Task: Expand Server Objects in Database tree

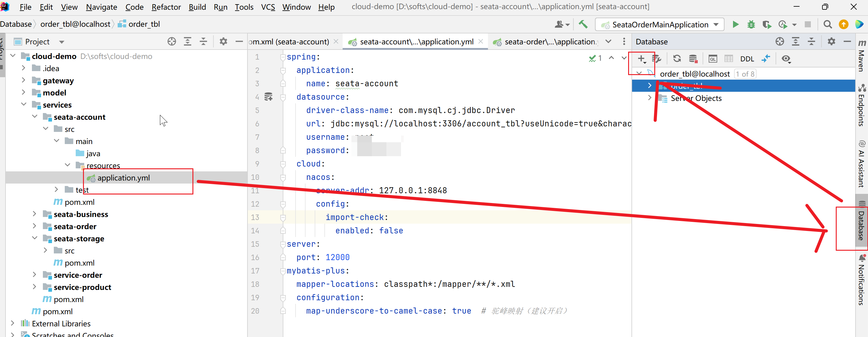Action: [x=649, y=98]
